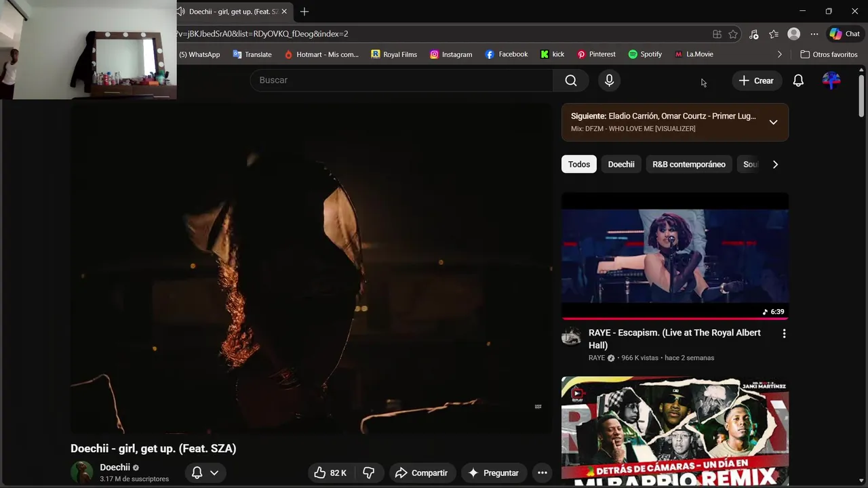
Task: Show more category chips arrow
Action: [x=775, y=165]
